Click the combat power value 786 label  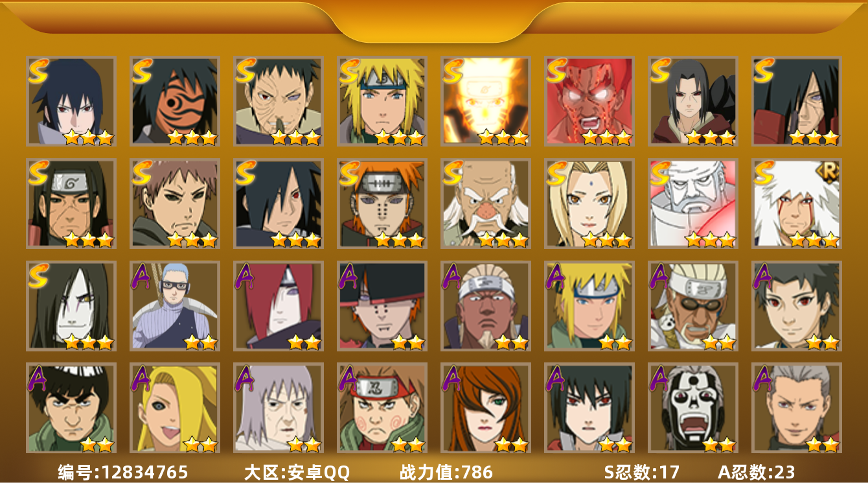click(x=446, y=472)
